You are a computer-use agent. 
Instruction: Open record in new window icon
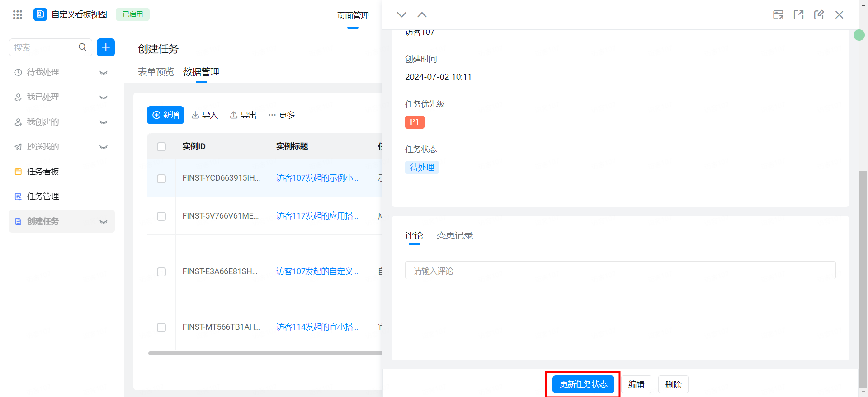point(799,15)
